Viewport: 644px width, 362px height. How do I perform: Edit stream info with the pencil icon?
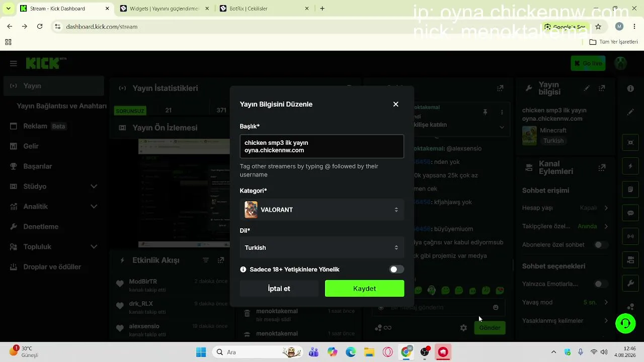click(x=587, y=88)
